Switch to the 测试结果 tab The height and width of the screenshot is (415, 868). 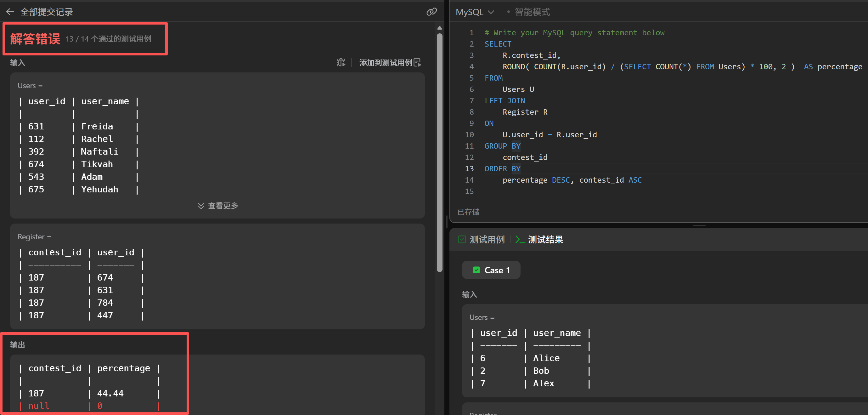pos(545,240)
